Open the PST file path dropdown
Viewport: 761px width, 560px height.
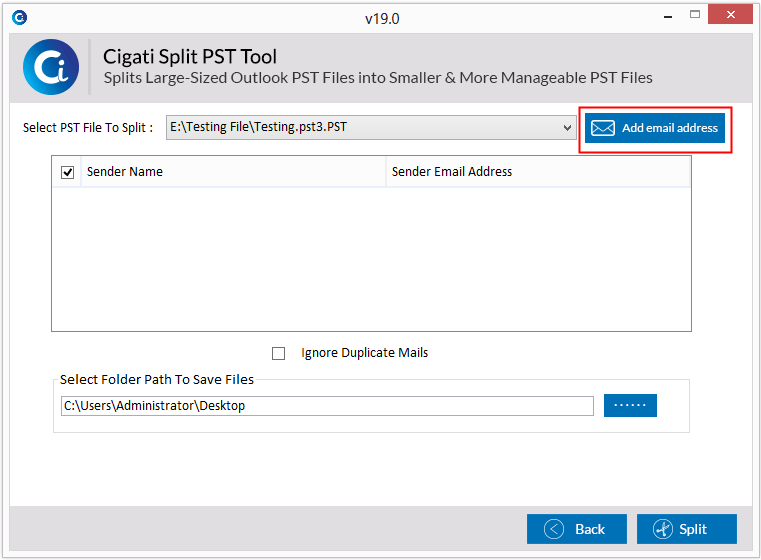(371, 127)
